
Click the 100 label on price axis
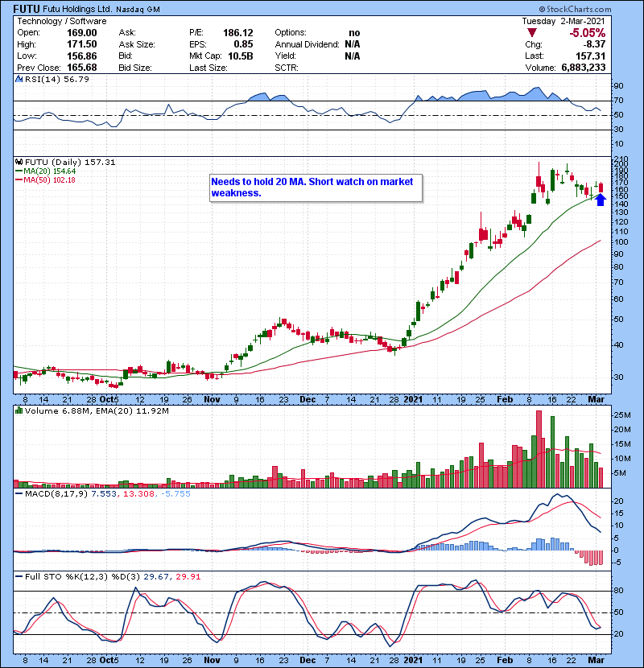(x=620, y=242)
